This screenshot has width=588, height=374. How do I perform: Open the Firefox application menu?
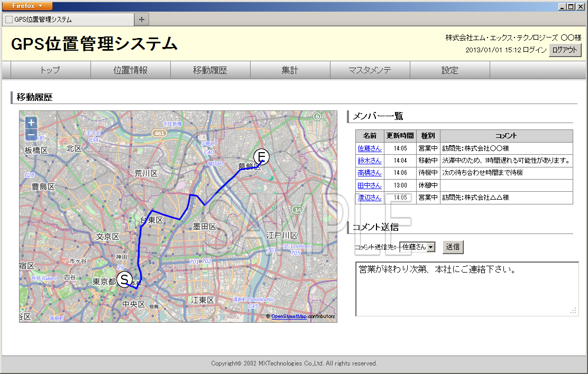pyautogui.click(x=27, y=6)
